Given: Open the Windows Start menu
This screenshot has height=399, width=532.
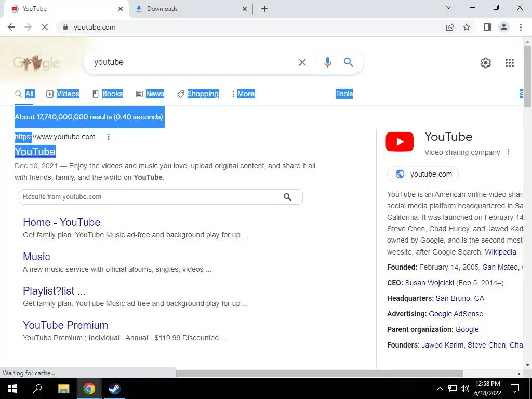Looking at the screenshot, I should click(12, 389).
